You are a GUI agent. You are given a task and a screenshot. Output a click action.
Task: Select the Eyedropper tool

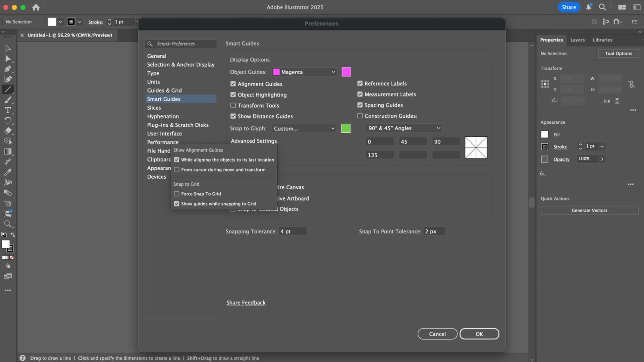pyautogui.click(x=8, y=172)
